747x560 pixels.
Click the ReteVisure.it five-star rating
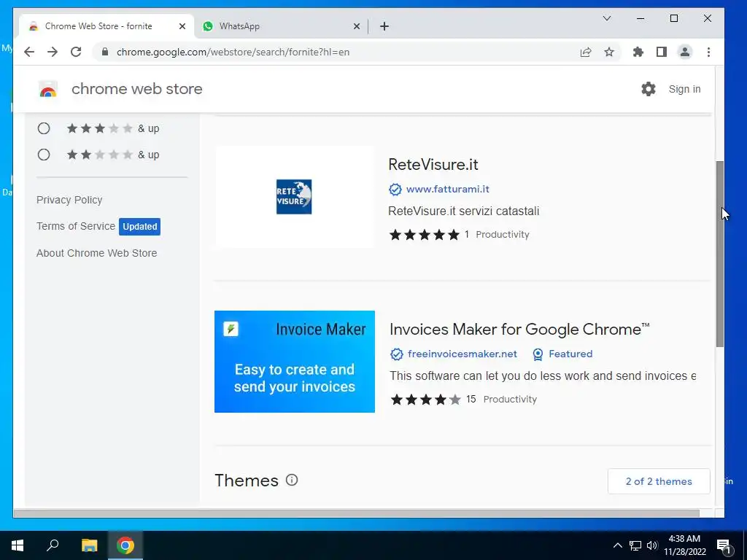point(424,234)
